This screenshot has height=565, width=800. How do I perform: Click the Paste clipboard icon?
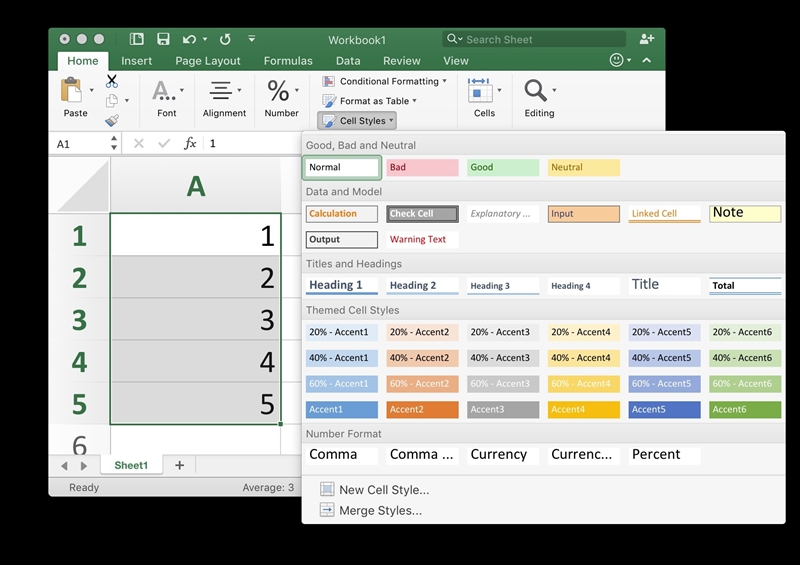click(71, 90)
